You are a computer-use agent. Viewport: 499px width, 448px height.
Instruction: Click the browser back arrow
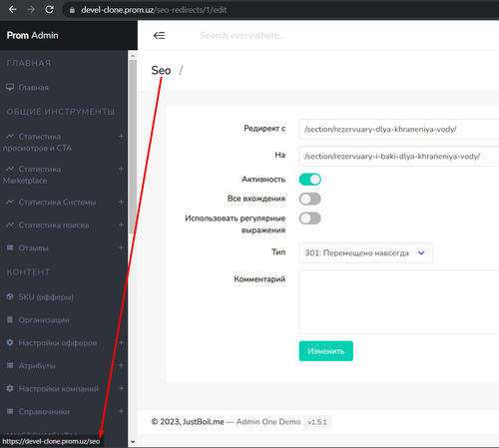pyautogui.click(x=13, y=10)
